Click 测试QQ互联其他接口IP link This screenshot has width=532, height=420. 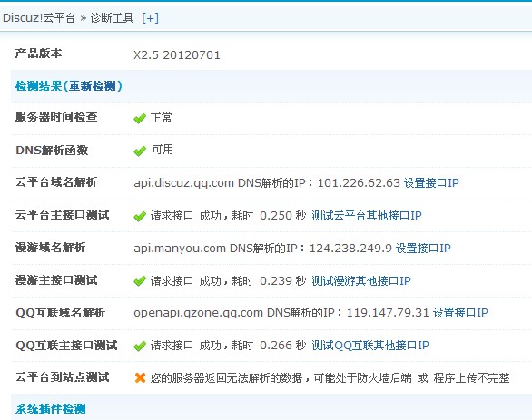coord(370,346)
